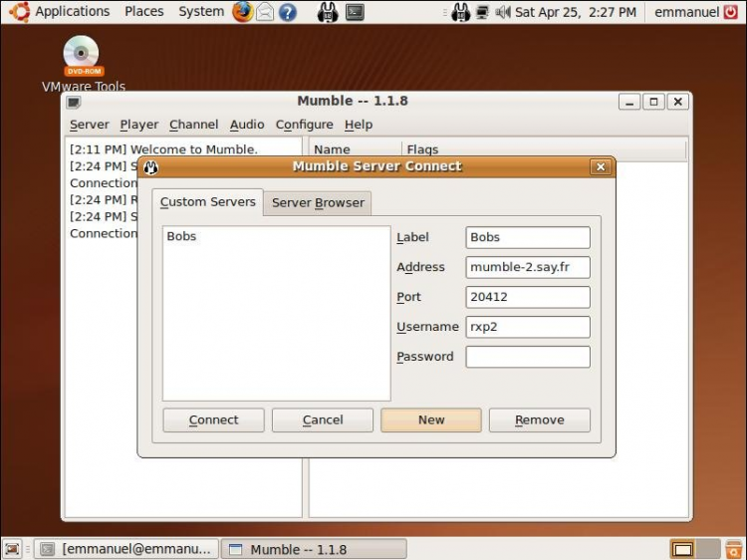Close the Mumble main window
This screenshot has width=747, height=560.
point(678,102)
